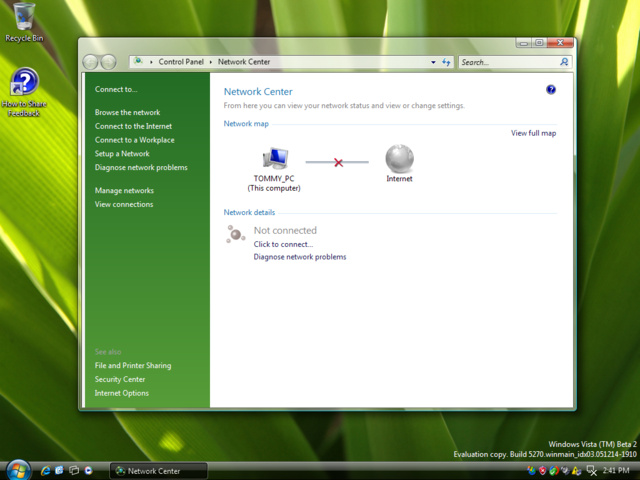Open Manage networks
The image size is (640, 480).
[124, 191]
